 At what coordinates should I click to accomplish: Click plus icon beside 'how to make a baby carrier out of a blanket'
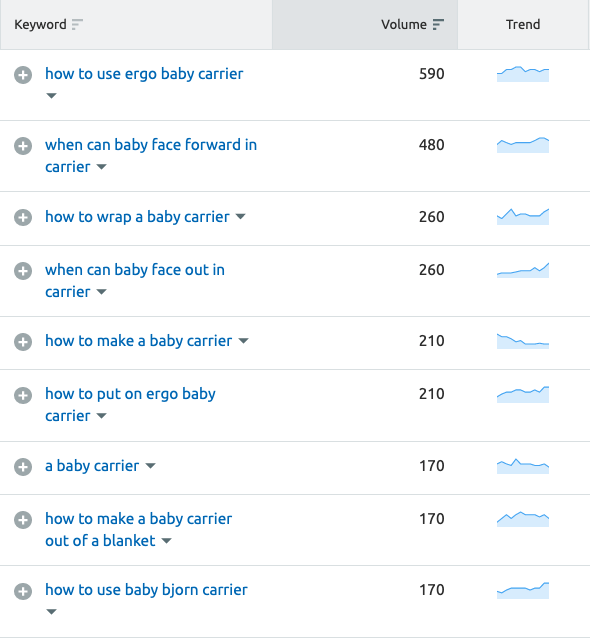[23, 520]
